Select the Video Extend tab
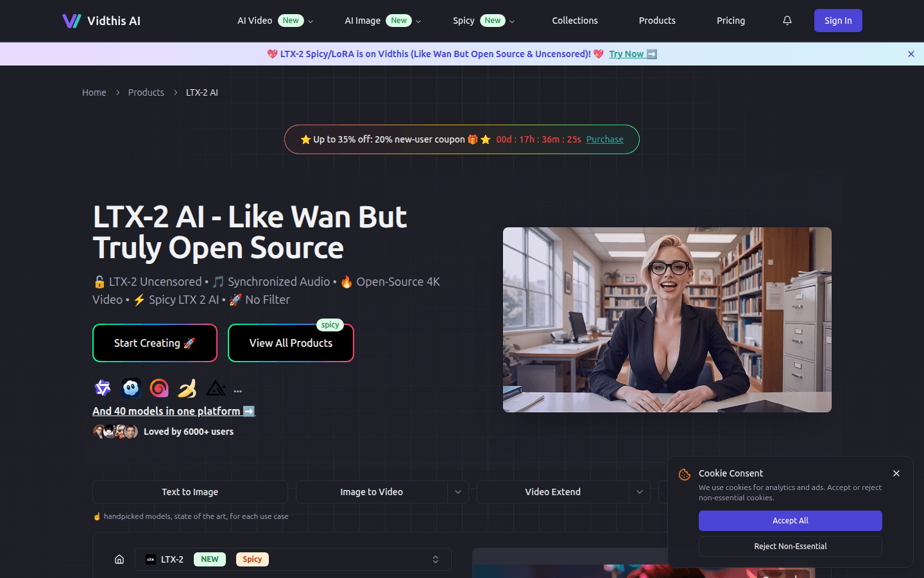The image size is (924, 578). (553, 492)
